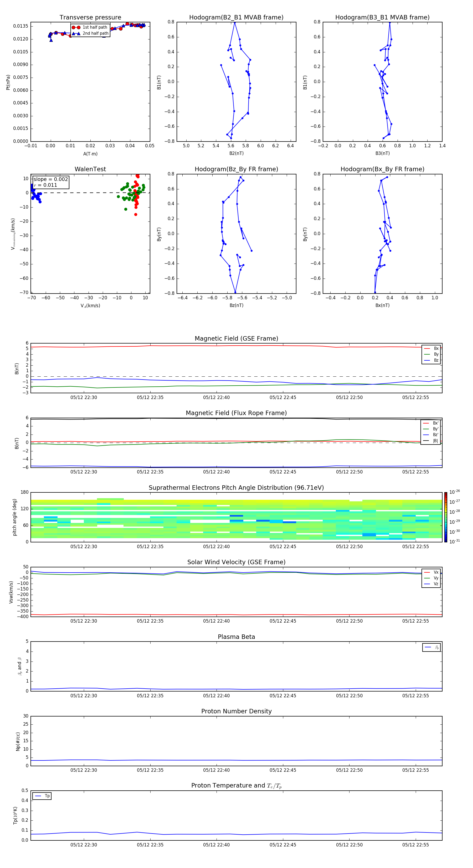Click the Bz legend entry in GSE plot
The width and height of the screenshot is (473, 868).
(x=431, y=360)
